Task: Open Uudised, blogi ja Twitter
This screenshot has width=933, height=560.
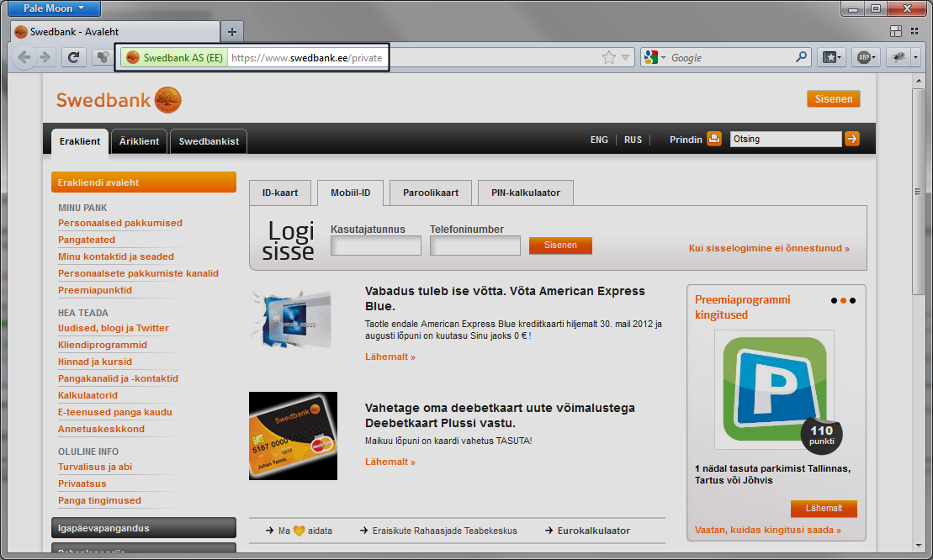Action: 113,328
